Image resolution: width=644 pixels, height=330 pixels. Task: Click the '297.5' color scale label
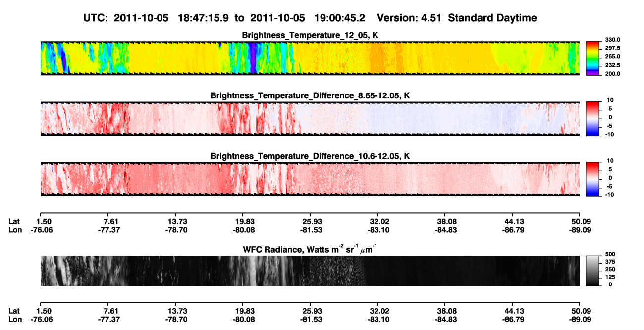[x=612, y=48]
